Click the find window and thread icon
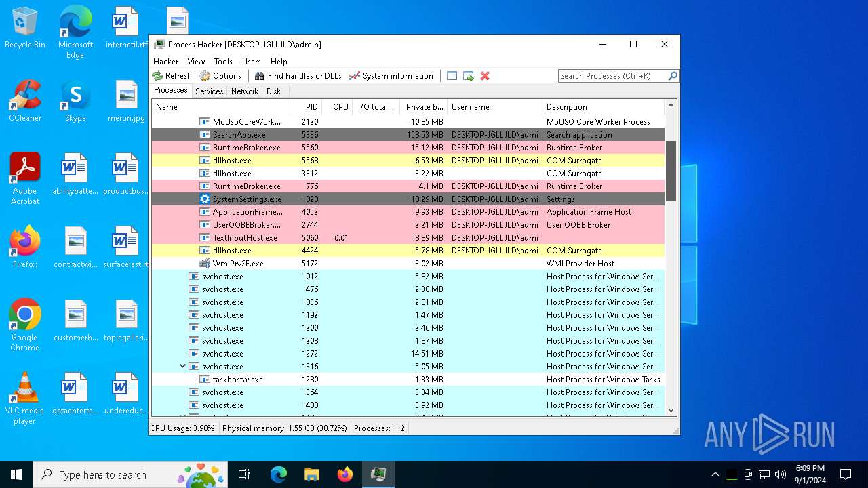This screenshot has height=488, width=868. [x=469, y=76]
